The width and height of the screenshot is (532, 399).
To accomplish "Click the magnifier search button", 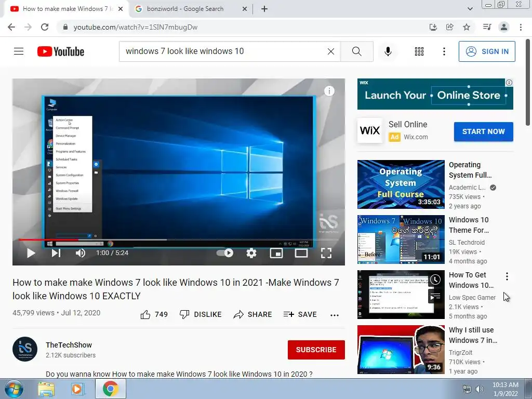I will click(356, 51).
